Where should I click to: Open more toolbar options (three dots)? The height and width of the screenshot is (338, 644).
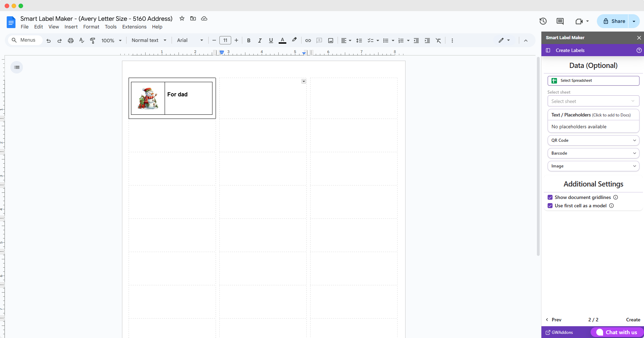coord(452,41)
